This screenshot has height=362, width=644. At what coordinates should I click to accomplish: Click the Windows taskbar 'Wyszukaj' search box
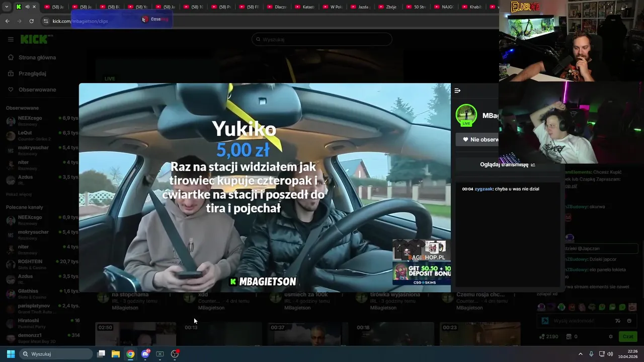[x=56, y=354]
